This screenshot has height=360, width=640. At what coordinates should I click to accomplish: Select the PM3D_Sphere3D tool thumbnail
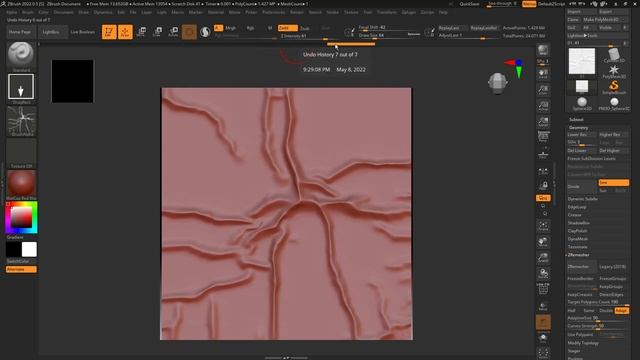click(x=613, y=103)
